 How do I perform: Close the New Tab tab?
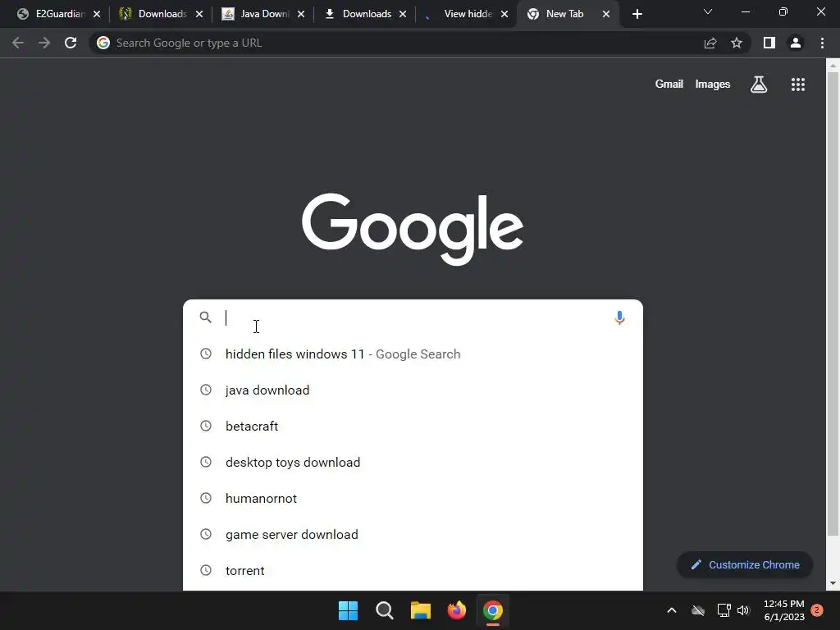tap(606, 14)
